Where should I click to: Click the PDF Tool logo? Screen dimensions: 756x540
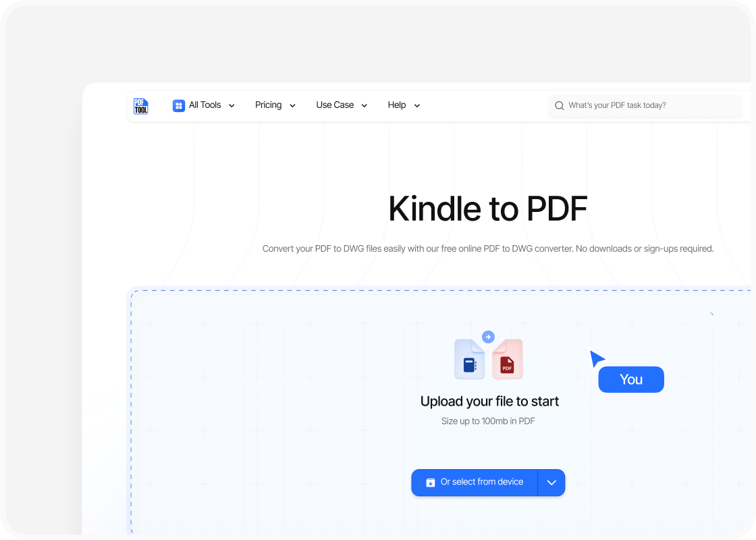pos(141,106)
